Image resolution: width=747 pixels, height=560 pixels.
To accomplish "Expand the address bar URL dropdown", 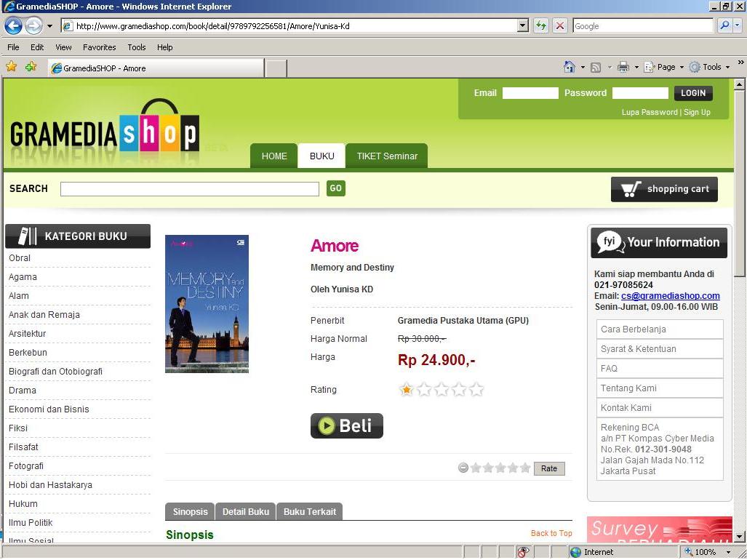I will tap(523, 25).
